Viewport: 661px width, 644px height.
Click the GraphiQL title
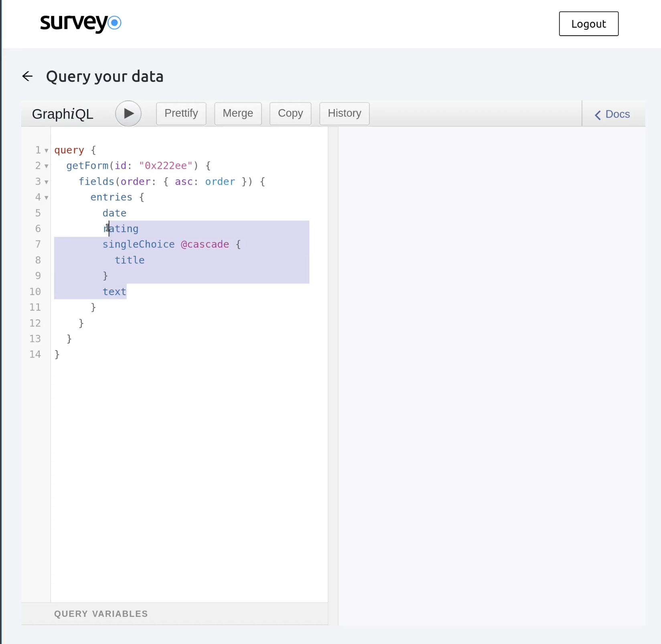click(x=63, y=113)
